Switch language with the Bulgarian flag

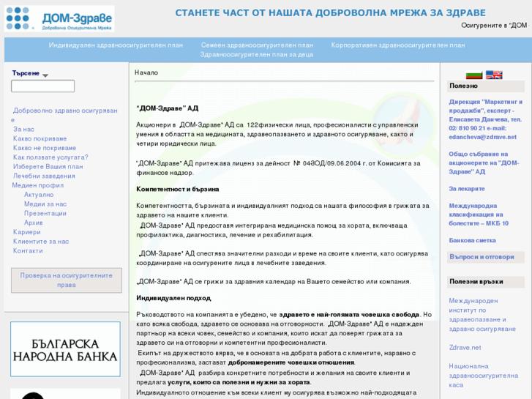click(474, 75)
